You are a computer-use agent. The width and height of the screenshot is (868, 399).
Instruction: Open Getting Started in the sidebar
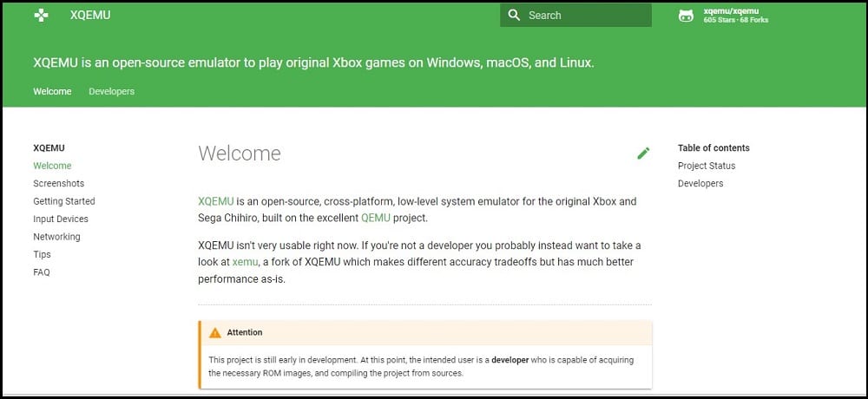tap(64, 201)
